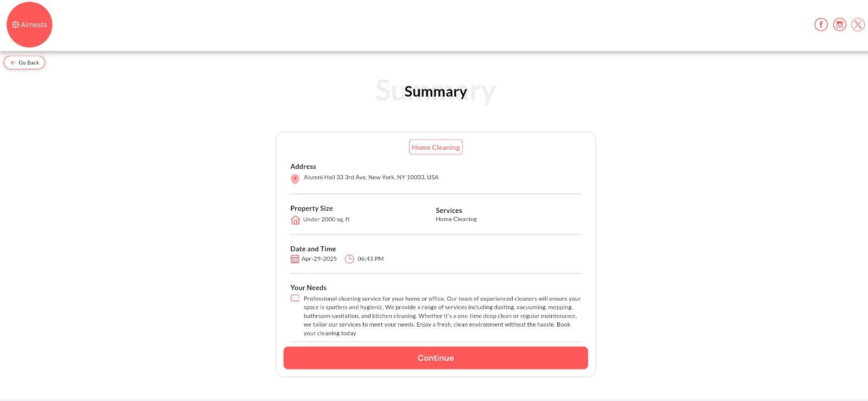Image resolution: width=868 pixels, height=401 pixels.
Task: Click the Under 2000 sq. ft text
Action: tap(326, 220)
